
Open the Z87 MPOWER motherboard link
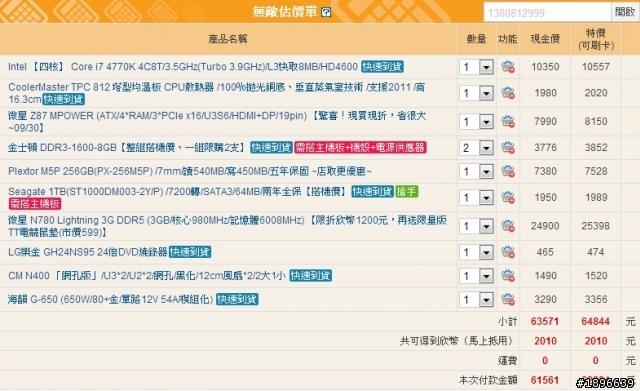click(217, 121)
